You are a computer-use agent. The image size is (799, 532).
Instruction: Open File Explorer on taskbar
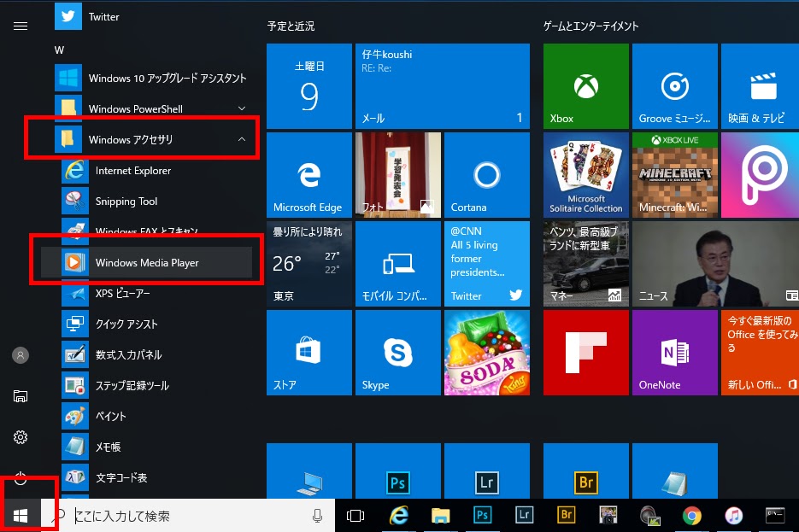(x=440, y=516)
